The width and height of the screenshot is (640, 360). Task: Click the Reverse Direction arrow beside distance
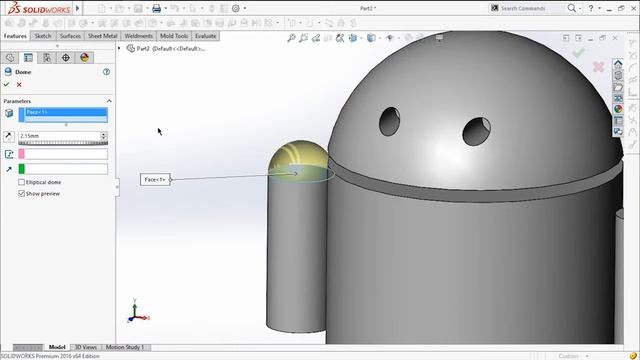[x=9, y=136]
